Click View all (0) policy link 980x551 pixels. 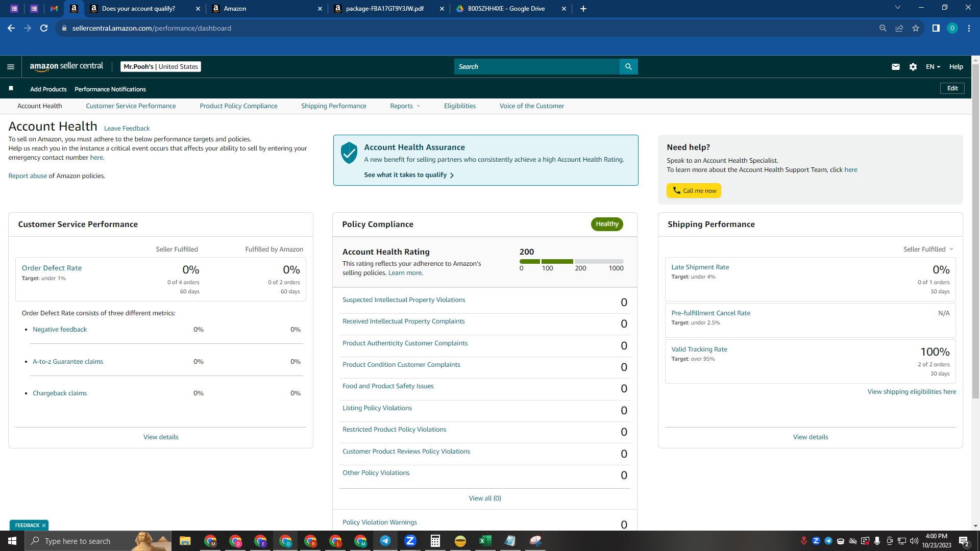485,498
